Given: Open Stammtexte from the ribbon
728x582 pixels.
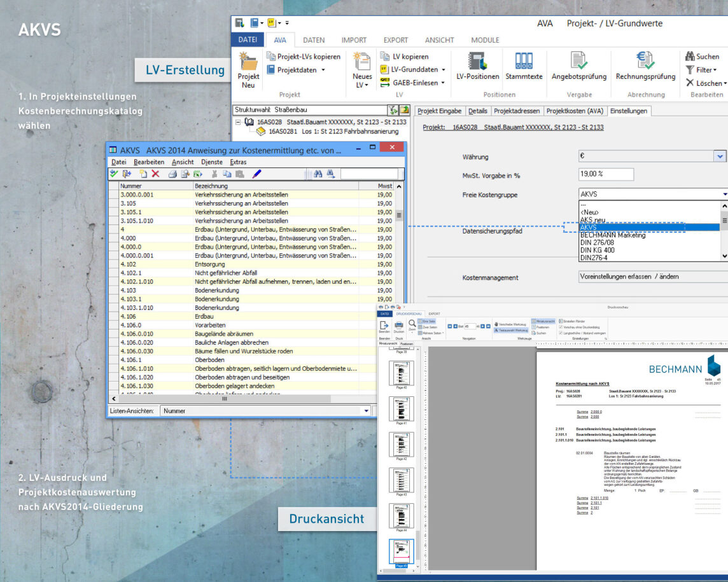Looking at the screenshot, I should pyautogui.click(x=524, y=66).
